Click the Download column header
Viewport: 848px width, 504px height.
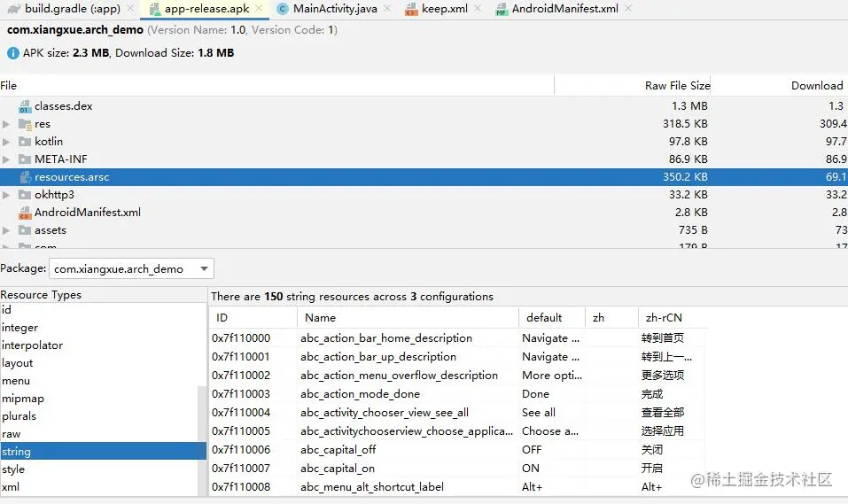[779, 85]
